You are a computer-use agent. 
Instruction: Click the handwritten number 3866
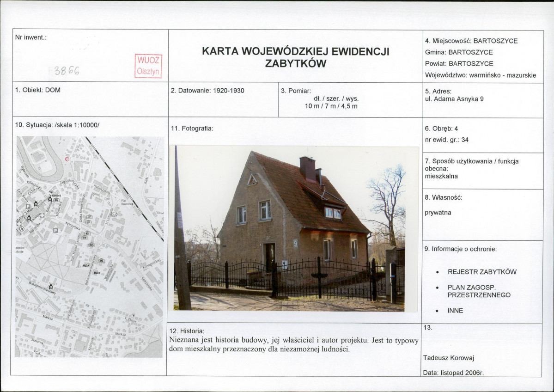pyautogui.click(x=67, y=71)
